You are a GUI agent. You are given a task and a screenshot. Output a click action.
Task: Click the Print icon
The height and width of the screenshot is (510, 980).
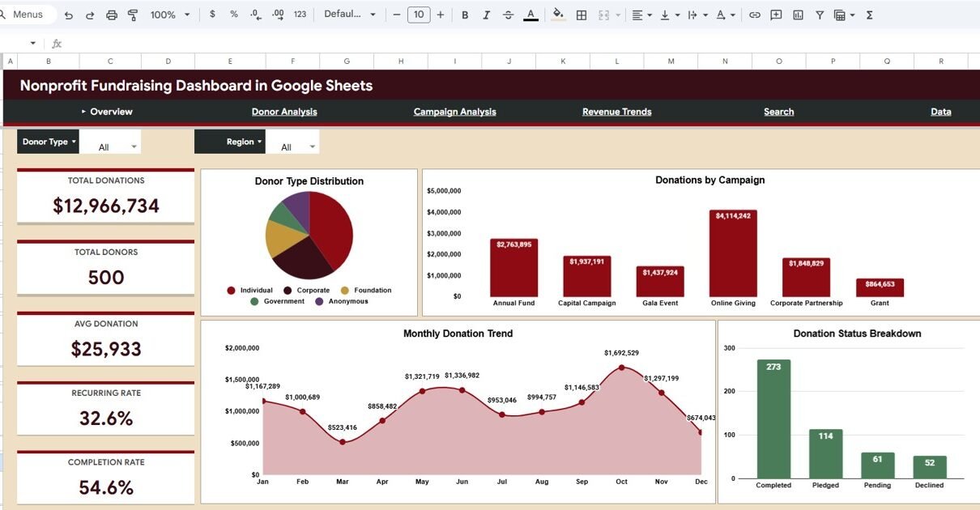pyautogui.click(x=112, y=15)
